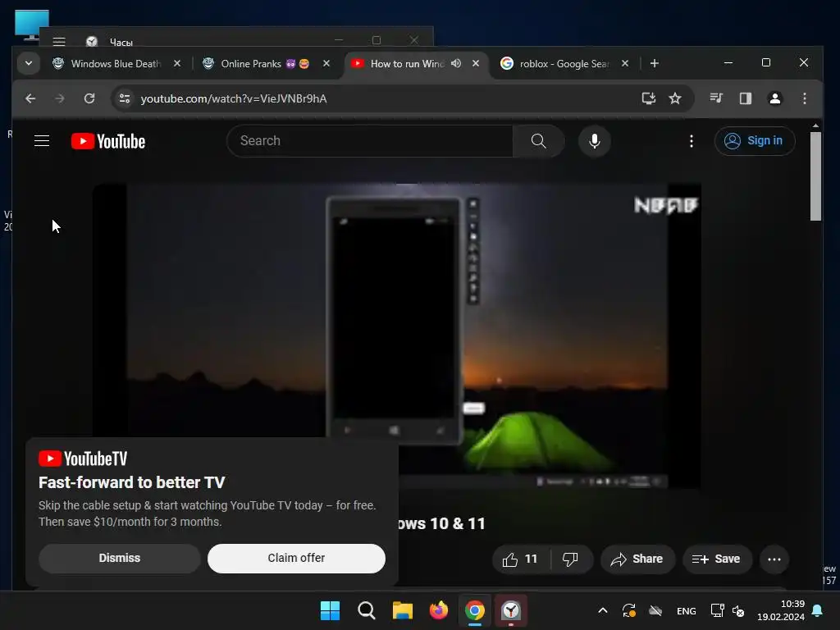Image resolution: width=840 pixels, height=630 pixels.
Task: Open the Chrome three-dot menu
Action: [804, 98]
